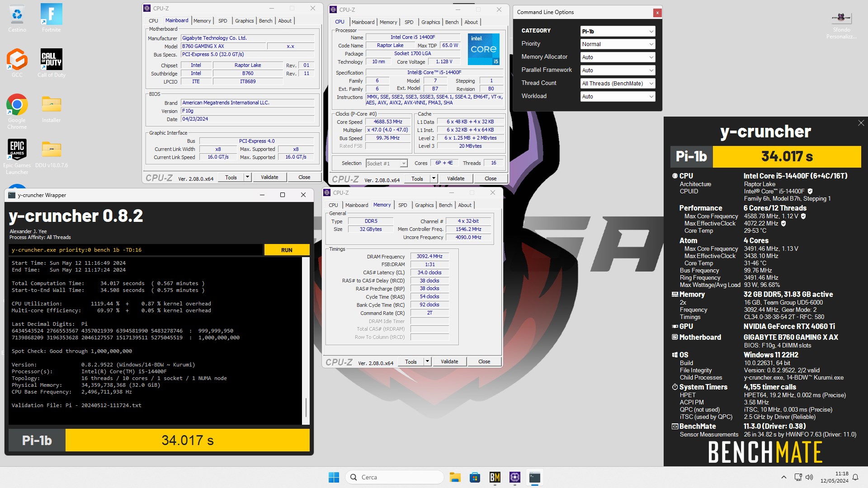Open the Socket #1 selection dropdown
The image size is (868, 488).
click(x=387, y=164)
